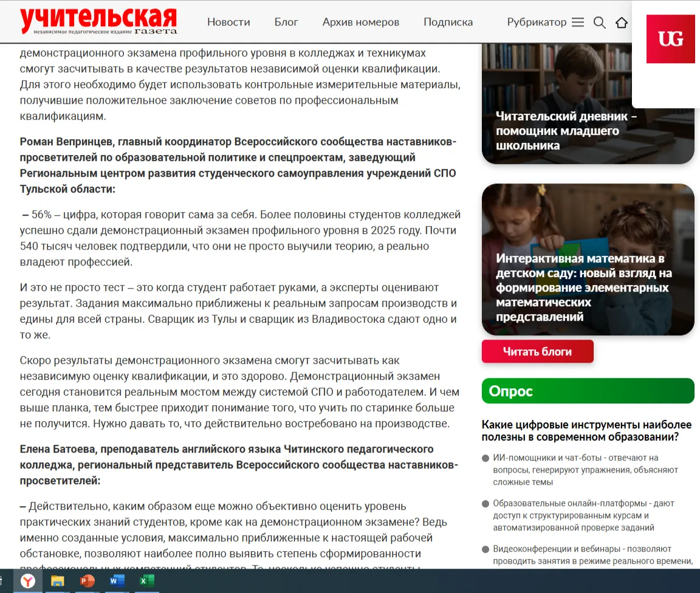Viewport: 700px width, 593px height.
Task: Choose Образовательные онлайн-платформы poll option
Action: (486, 504)
